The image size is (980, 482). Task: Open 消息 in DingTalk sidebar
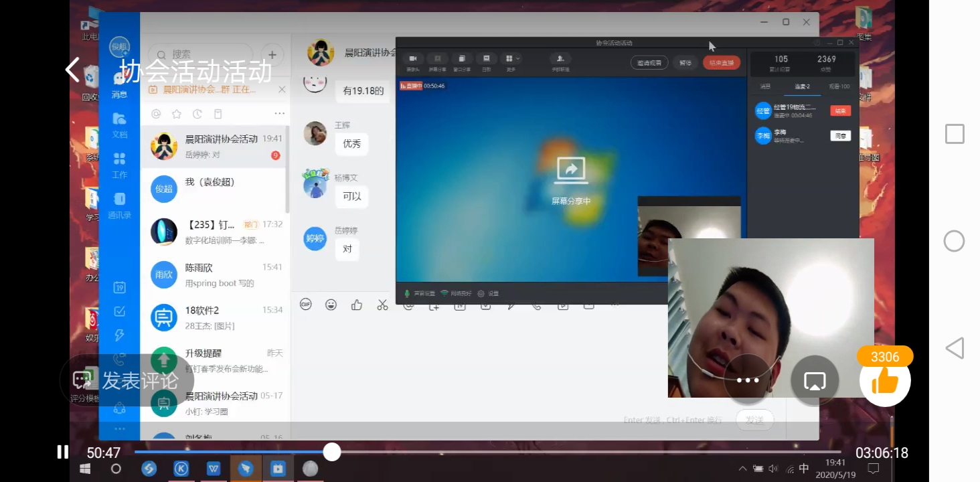coord(119,86)
